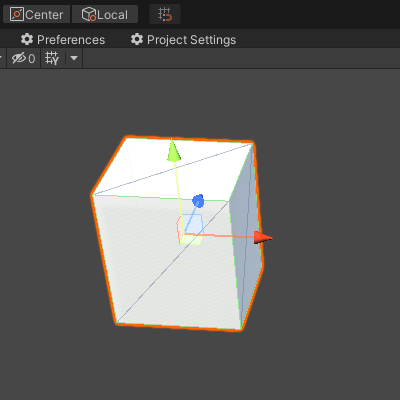Screen dimensions: 400x400
Task: Switch the Local handle rotation button
Action: 105,14
